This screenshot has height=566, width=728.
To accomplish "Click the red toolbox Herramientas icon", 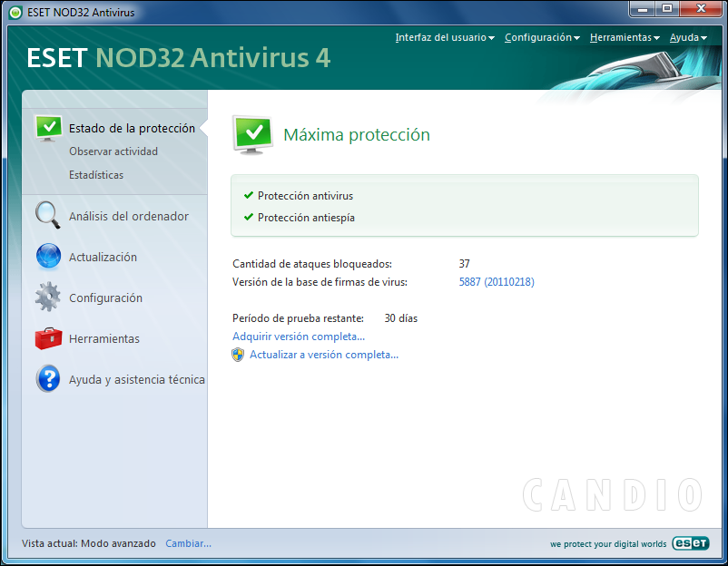I will coord(48,338).
